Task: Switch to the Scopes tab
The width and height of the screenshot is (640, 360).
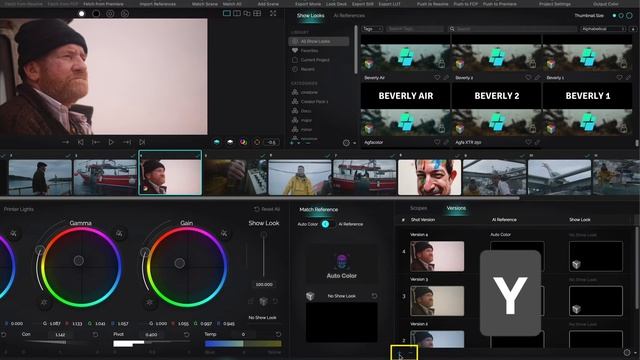Action: point(418,208)
